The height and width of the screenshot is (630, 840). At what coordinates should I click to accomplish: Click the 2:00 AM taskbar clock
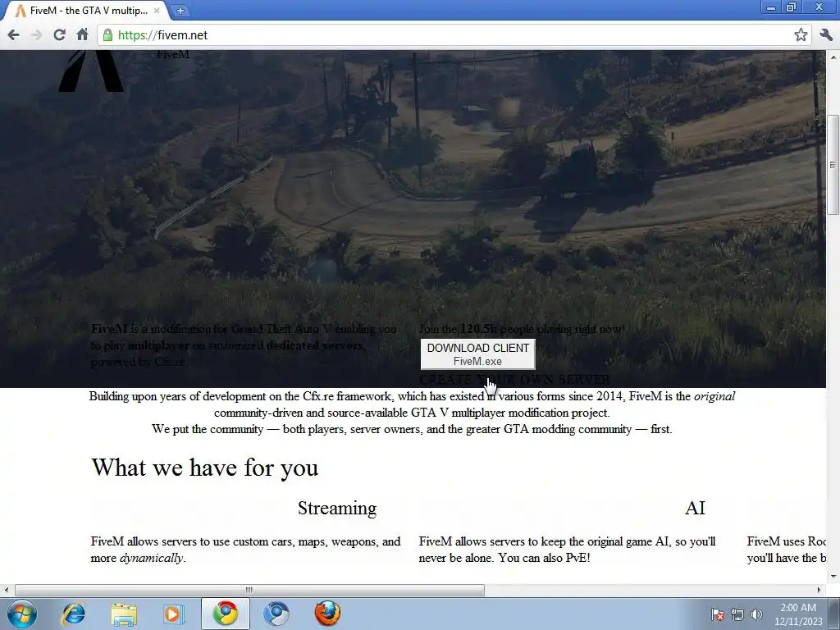tap(798, 614)
